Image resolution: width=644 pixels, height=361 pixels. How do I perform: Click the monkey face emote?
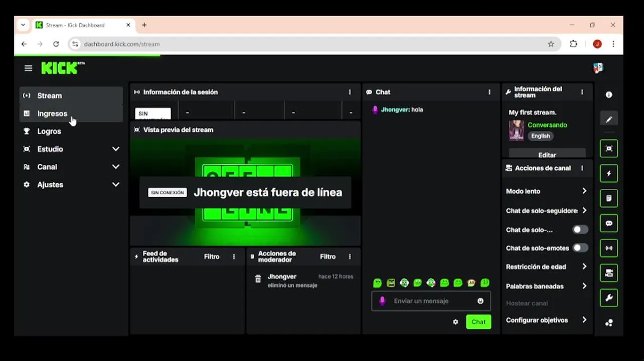pyautogui.click(x=471, y=283)
